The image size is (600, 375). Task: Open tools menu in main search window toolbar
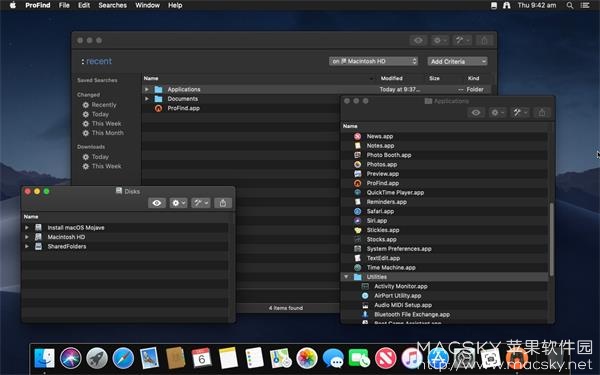(462, 40)
